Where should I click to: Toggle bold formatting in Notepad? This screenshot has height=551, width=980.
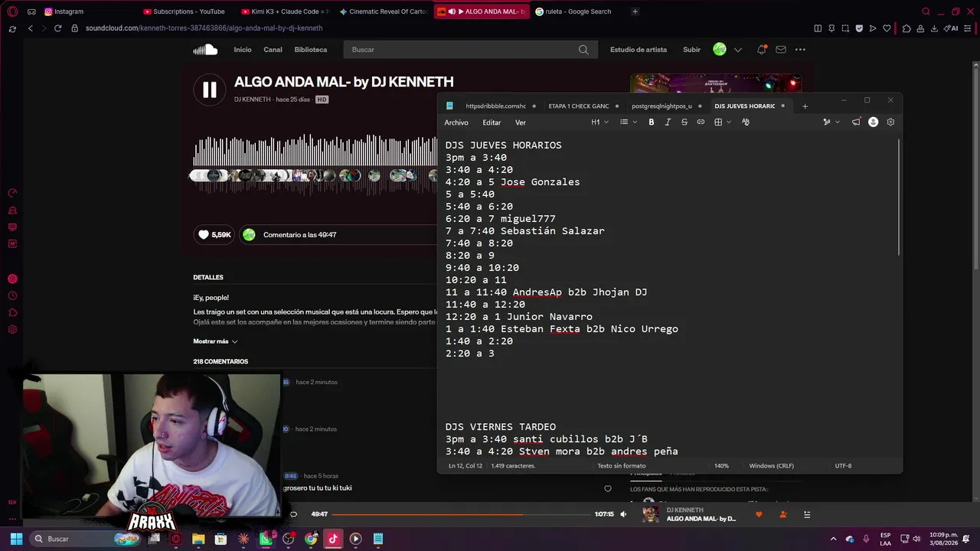click(652, 122)
